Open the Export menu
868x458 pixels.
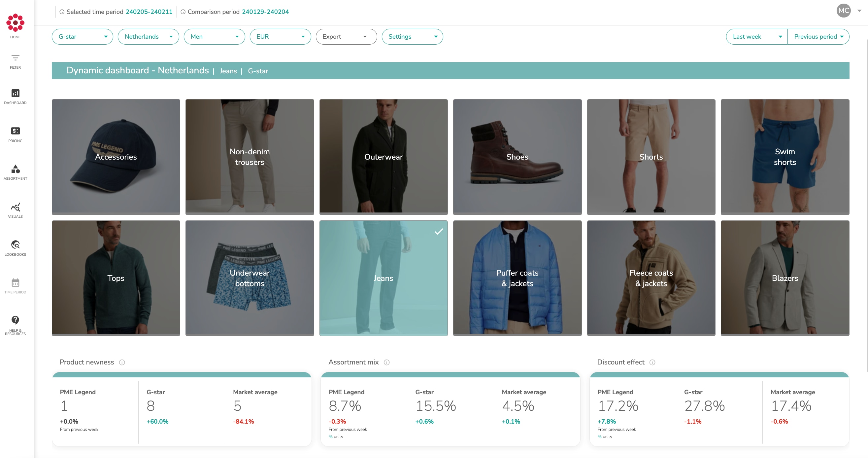[346, 36]
